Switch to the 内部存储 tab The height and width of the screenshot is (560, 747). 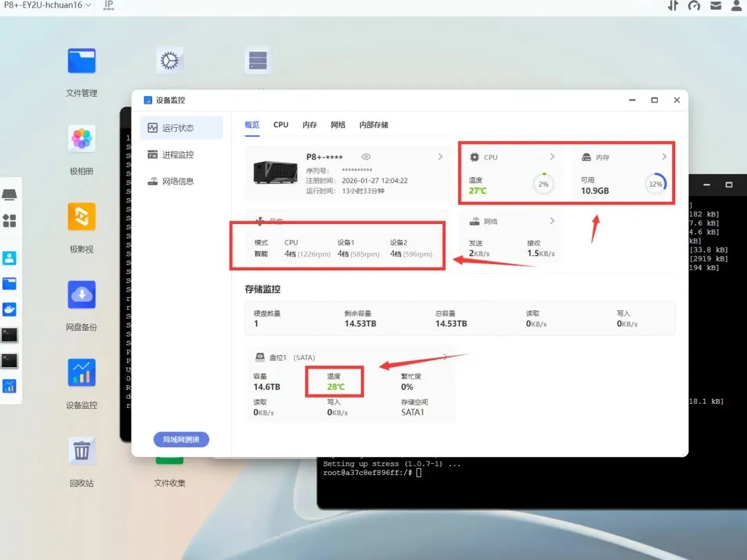[374, 124]
